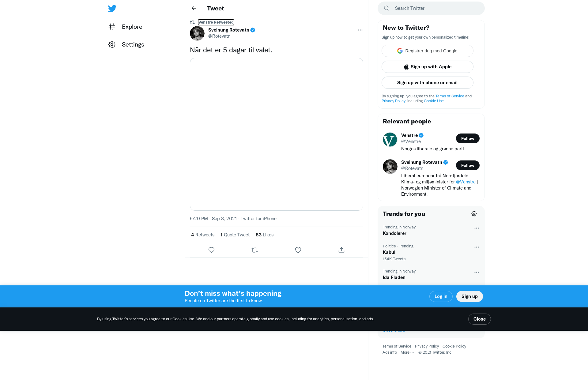Retweet using the retweet icon below tweet

point(255,250)
